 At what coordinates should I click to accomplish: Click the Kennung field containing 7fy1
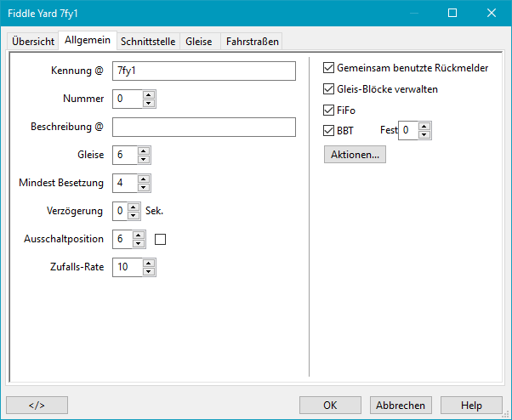[x=203, y=71]
